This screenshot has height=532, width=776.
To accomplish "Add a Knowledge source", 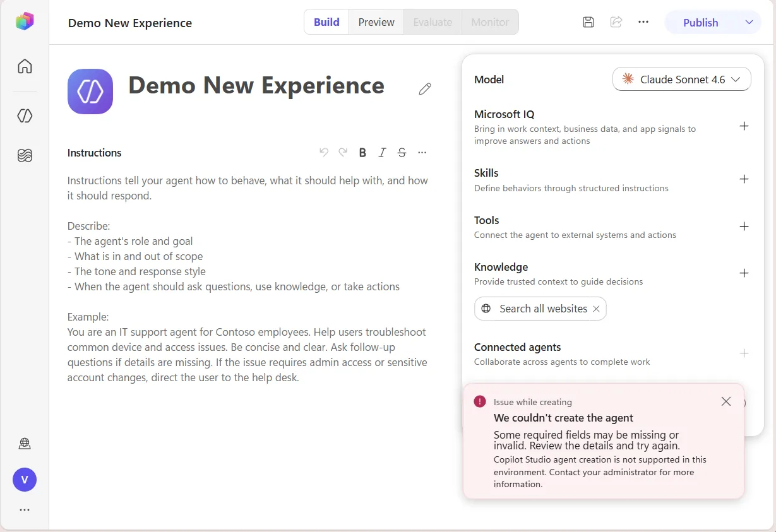I will pyautogui.click(x=744, y=273).
